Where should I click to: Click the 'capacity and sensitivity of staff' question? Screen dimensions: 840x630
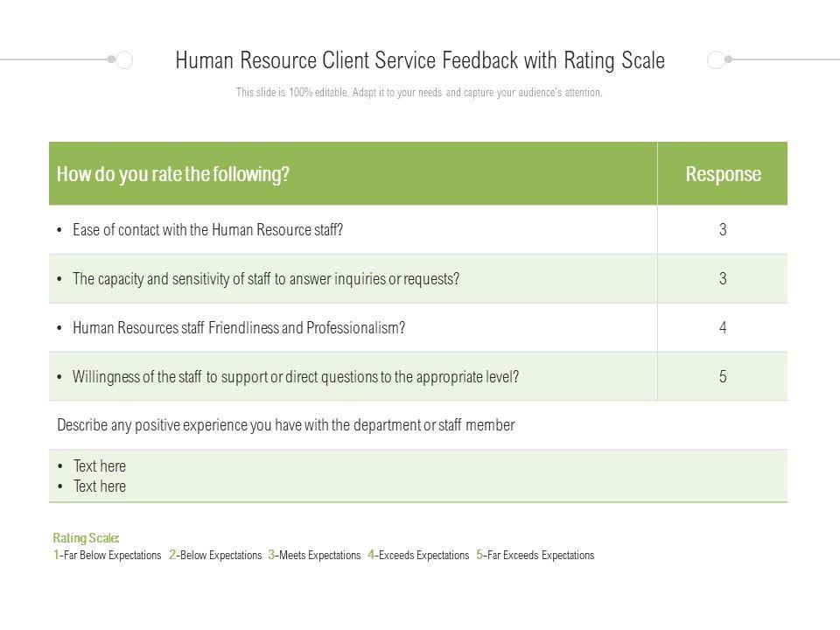click(x=266, y=279)
